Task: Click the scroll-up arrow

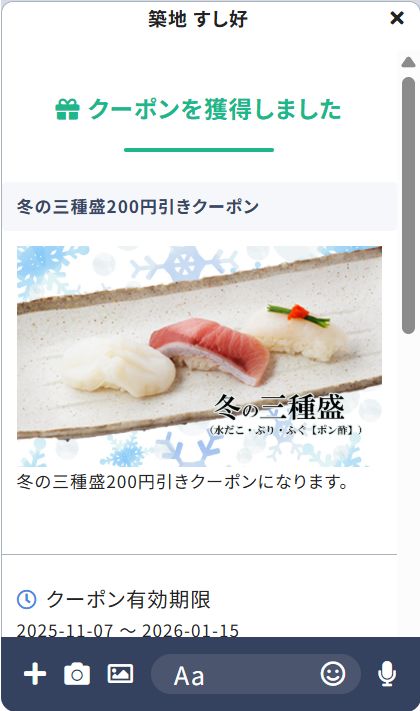Action: point(408,62)
